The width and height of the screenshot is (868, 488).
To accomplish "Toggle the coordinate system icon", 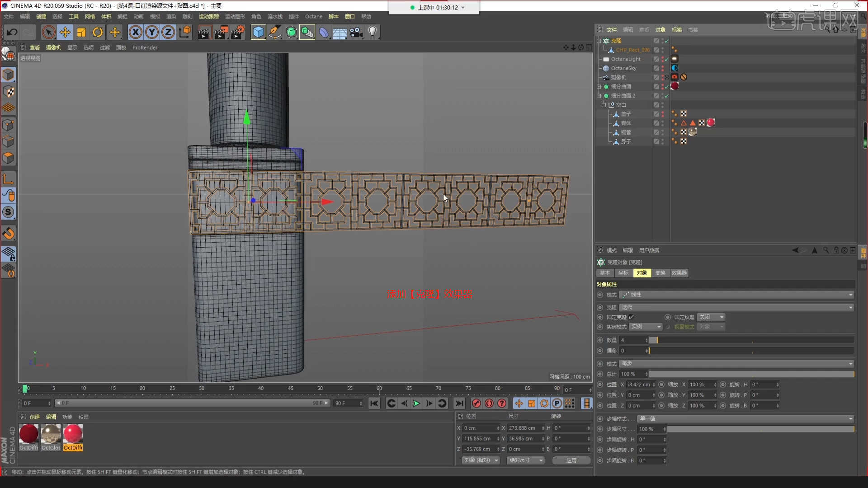I will click(185, 32).
